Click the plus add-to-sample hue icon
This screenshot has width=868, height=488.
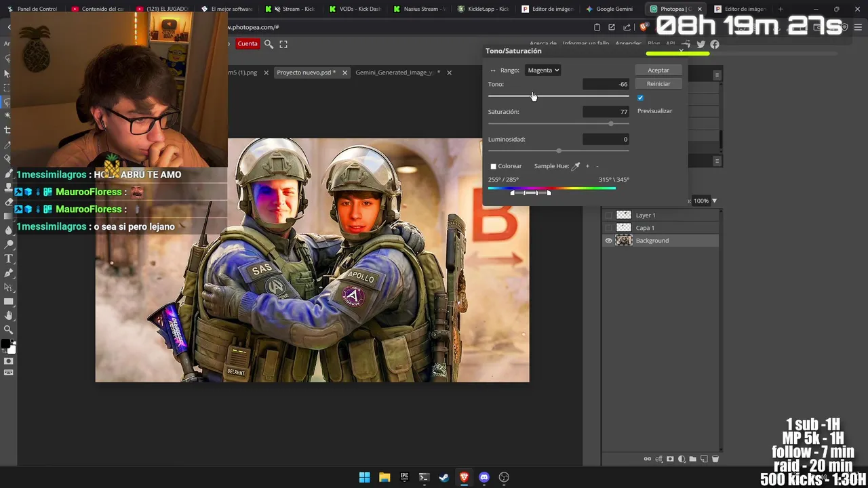coord(587,166)
